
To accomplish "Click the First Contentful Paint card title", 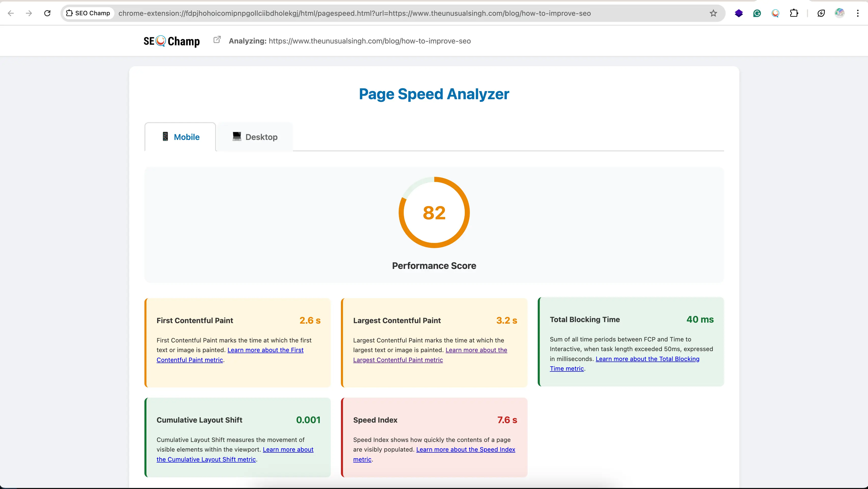I will pyautogui.click(x=195, y=320).
